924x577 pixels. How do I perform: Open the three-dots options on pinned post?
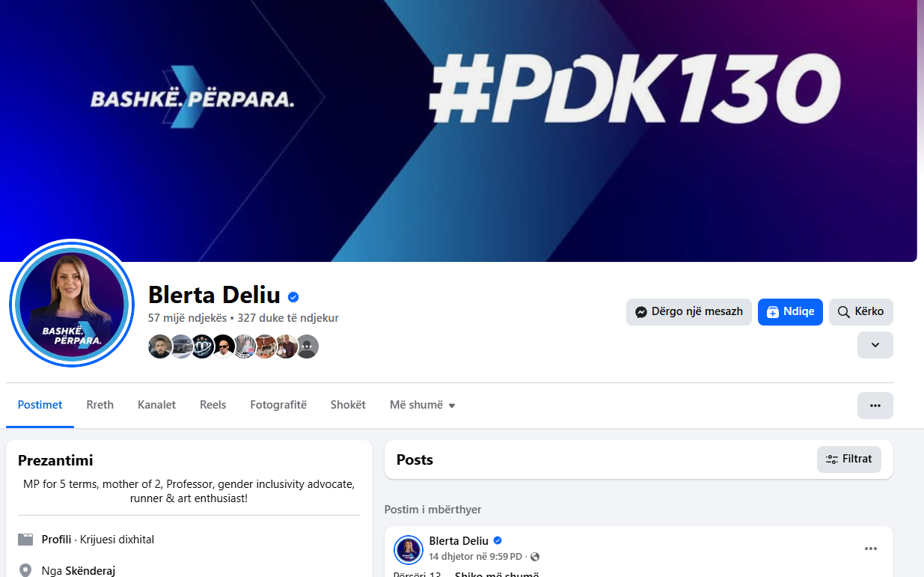click(x=871, y=549)
